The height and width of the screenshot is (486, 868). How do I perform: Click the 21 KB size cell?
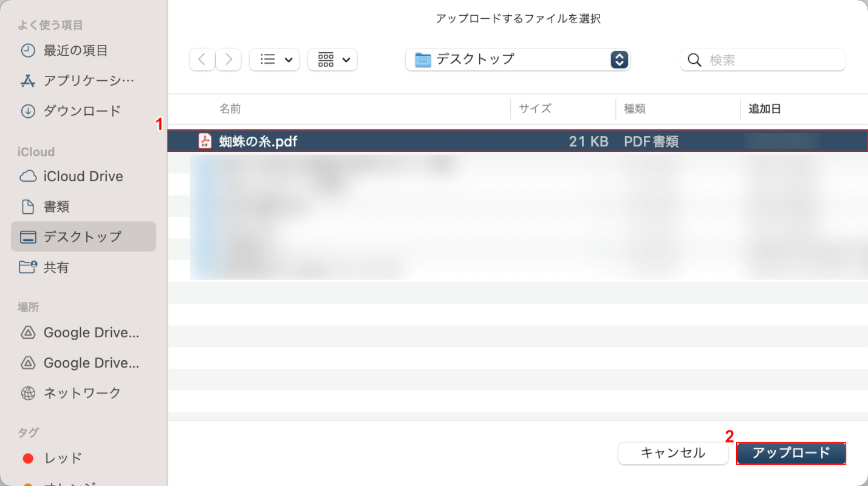[589, 142]
